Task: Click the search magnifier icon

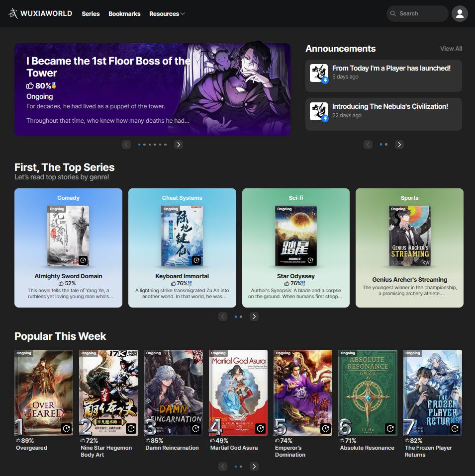Action: pyautogui.click(x=393, y=13)
